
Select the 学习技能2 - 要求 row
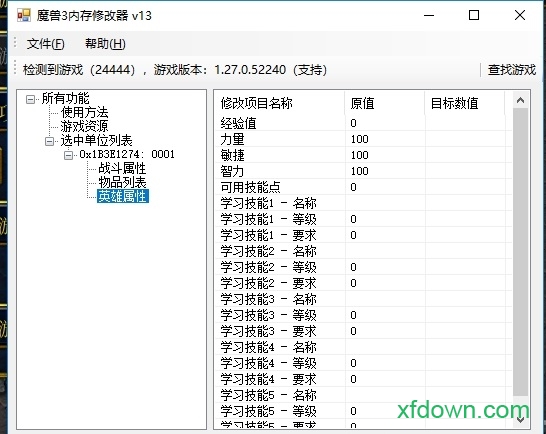[364, 283]
